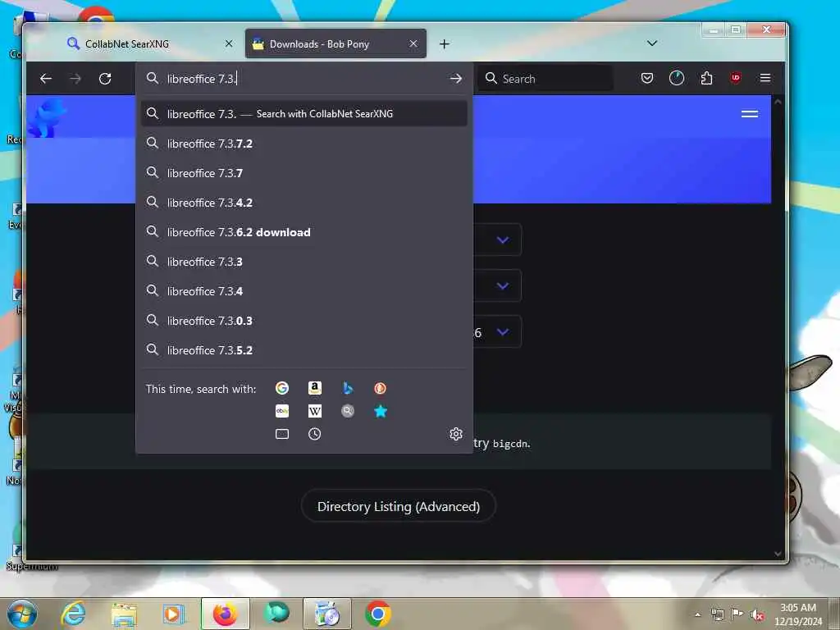
Task: Search this time with Google
Action: [282, 388]
